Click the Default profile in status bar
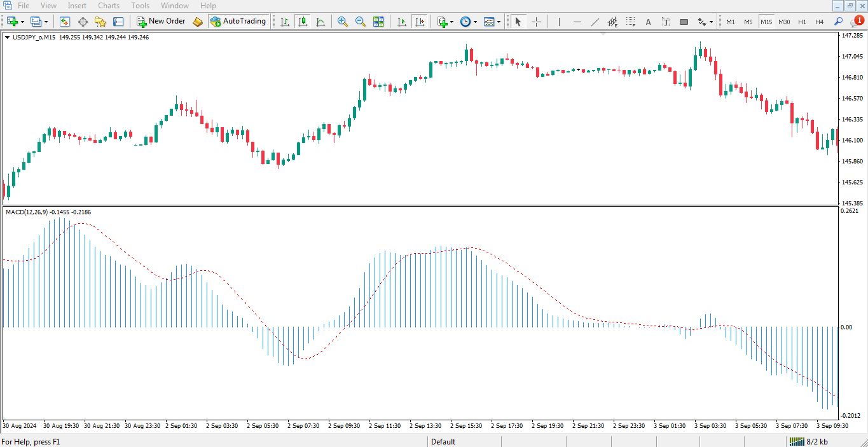 (443, 441)
